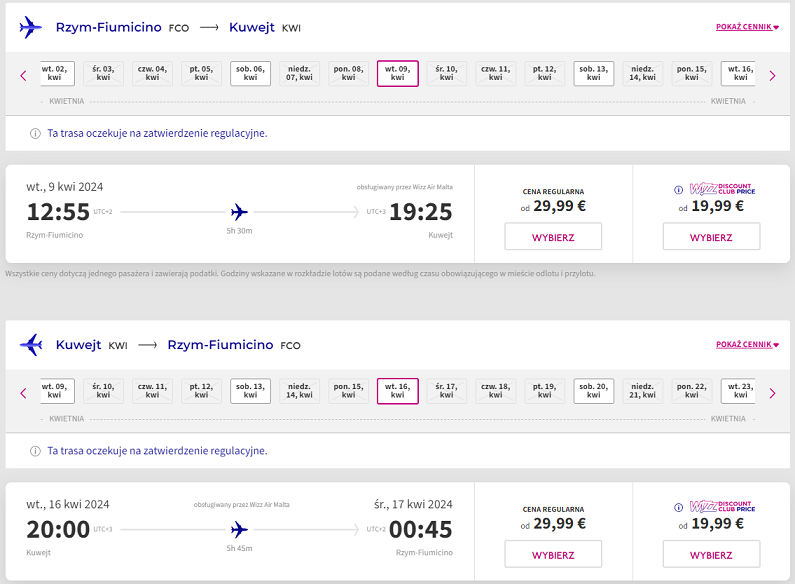The width and height of the screenshot is (795, 584).
Task: Select outbound date wt. 16, kwi
Action: pos(738,74)
